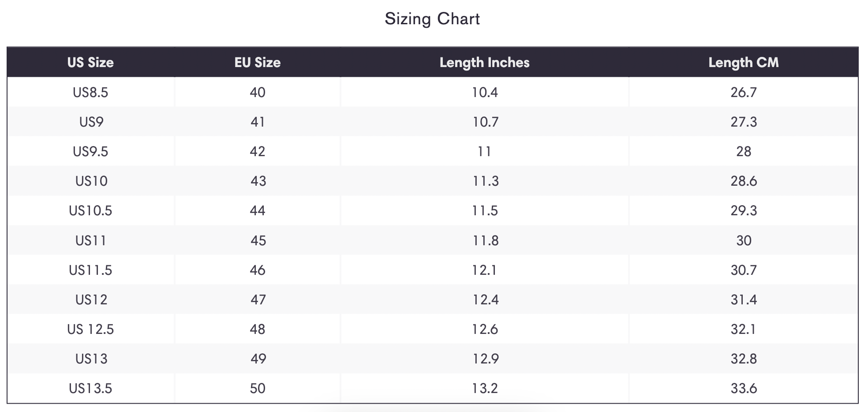This screenshot has height=412, width=868.
Task: Click the EU size 42 cell
Action: coord(258,151)
